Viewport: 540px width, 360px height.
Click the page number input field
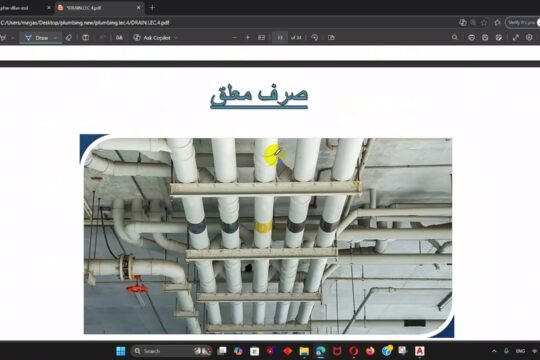pyautogui.click(x=280, y=38)
